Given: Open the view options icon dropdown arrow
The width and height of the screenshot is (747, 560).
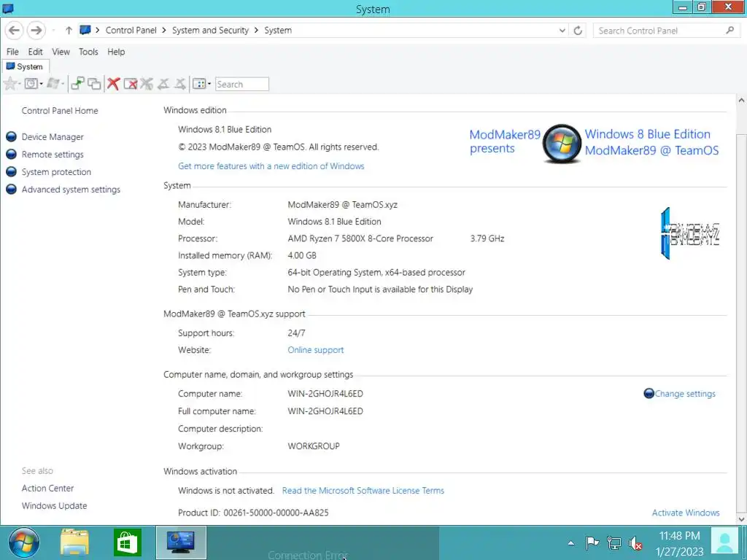Looking at the screenshot, I should [209, 84].
